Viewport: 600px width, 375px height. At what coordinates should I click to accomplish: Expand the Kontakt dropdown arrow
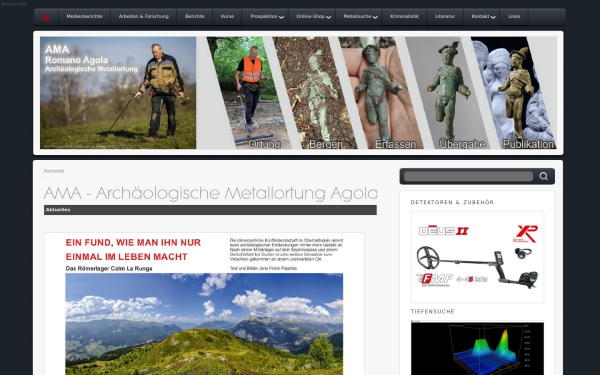(x=493, y=17)
